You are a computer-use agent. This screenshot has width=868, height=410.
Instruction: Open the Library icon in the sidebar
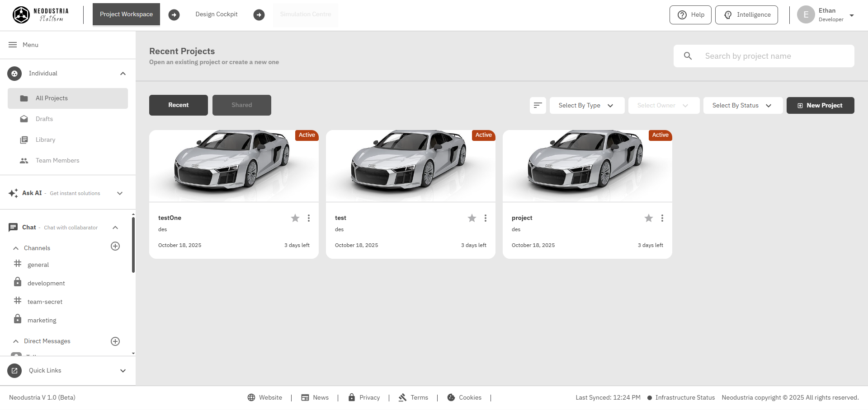(24, 140)
